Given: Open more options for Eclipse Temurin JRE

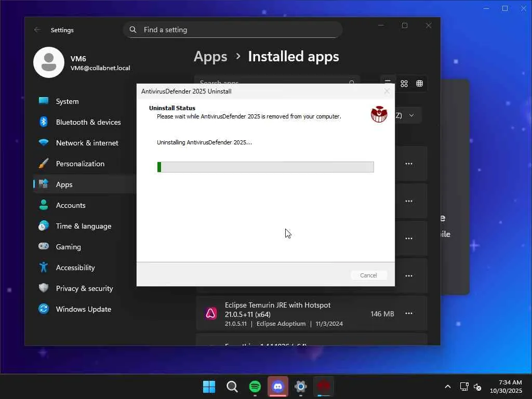Looking at the screenshot, I should pos(409,313).
